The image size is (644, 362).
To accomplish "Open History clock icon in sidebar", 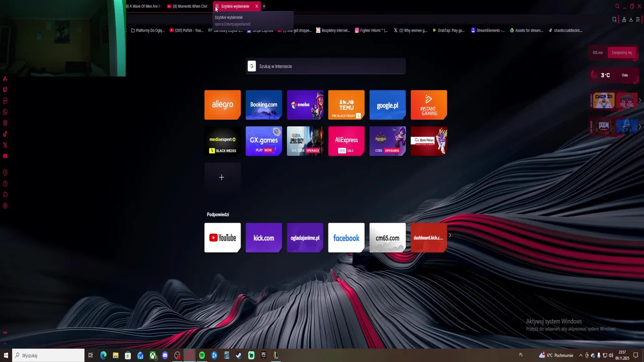I will pos(5,184).
